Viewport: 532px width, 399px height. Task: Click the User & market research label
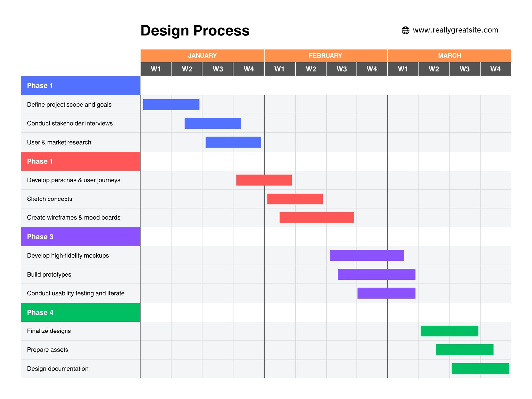(x=59, y=142)
